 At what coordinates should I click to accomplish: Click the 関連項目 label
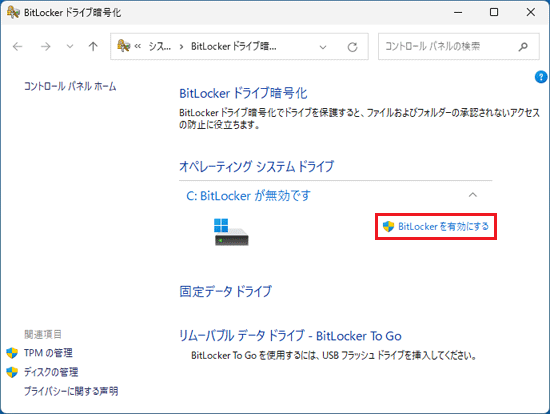coord(43,334)
